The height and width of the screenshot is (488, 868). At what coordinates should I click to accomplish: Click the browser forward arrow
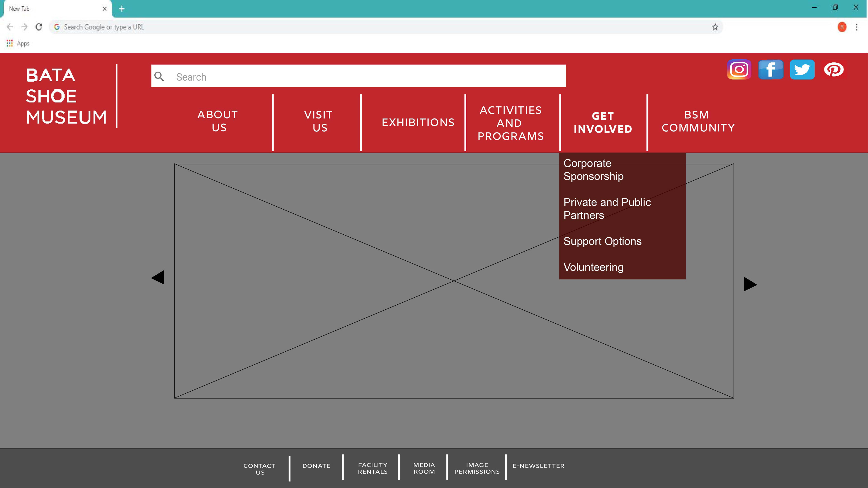(x=24, y=27)
